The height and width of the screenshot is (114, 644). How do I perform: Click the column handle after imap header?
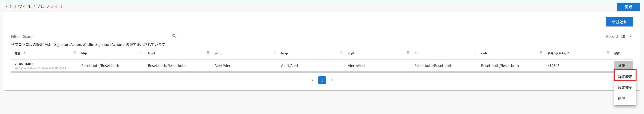(341, 53)
